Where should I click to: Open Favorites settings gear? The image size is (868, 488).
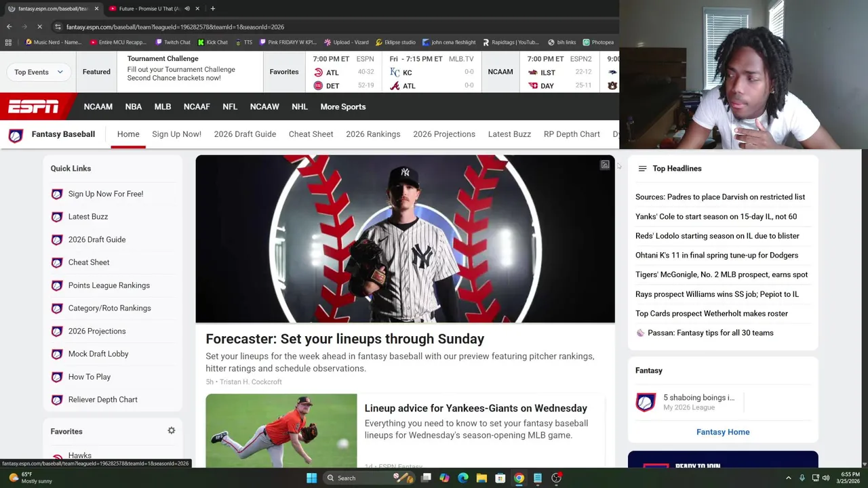pyautogui.click(x=172, y=430)
